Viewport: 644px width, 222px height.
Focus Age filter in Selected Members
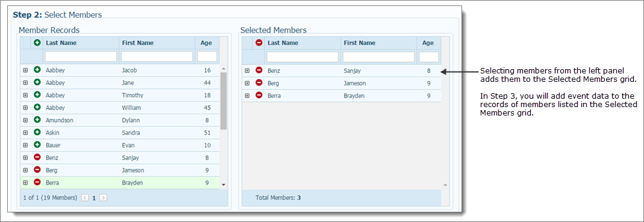pyautogui.click(x=429, y=57)
